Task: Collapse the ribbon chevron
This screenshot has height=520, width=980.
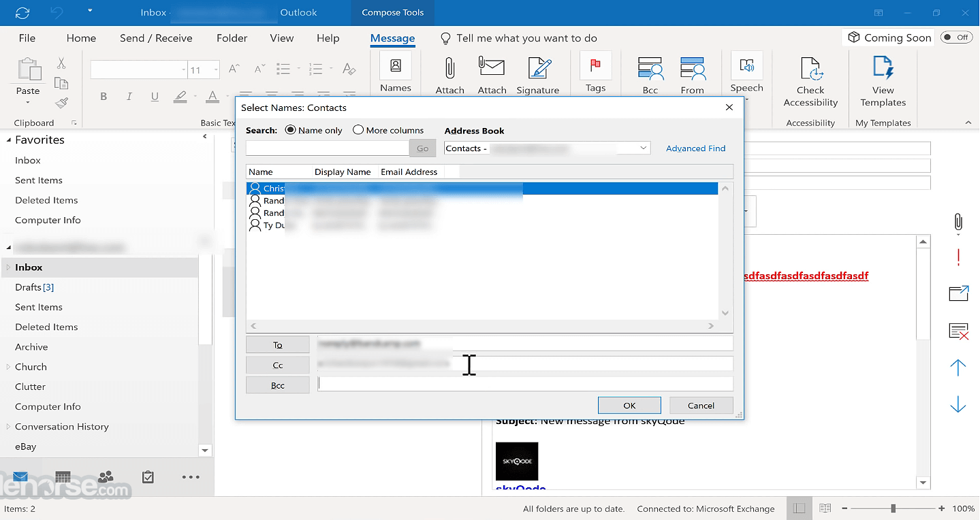Action: pyautogui.click(x=968, y=123)
